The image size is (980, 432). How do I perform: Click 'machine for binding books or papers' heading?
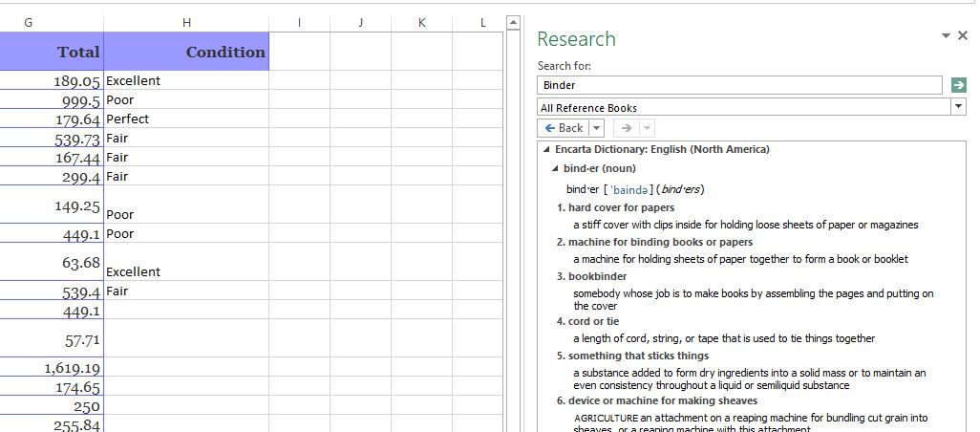click(661, 242)
